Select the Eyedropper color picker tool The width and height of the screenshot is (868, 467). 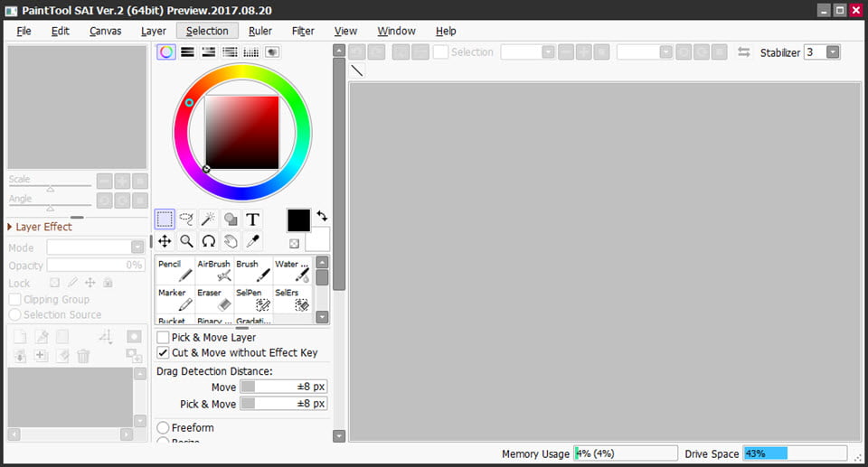point(252,241)
